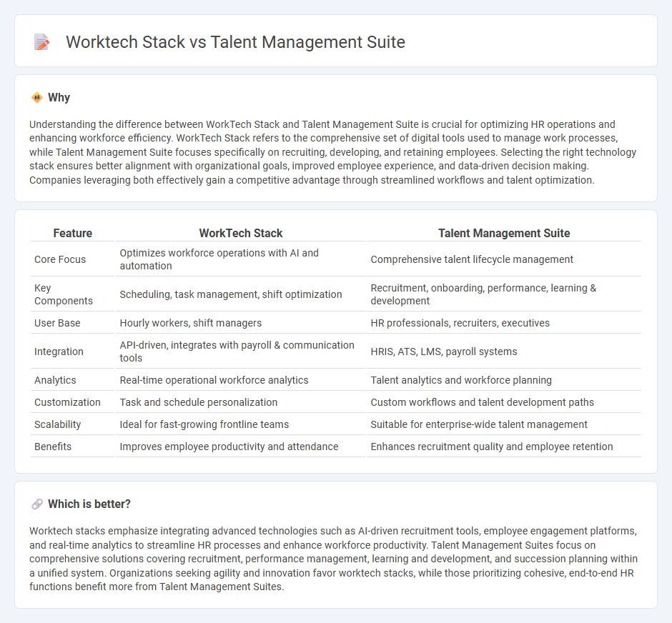Click cell Recruitment, onboarding, performance, learning & development
Image resolution: width=672 pixels, height=623 pixels.
point(504,294)
